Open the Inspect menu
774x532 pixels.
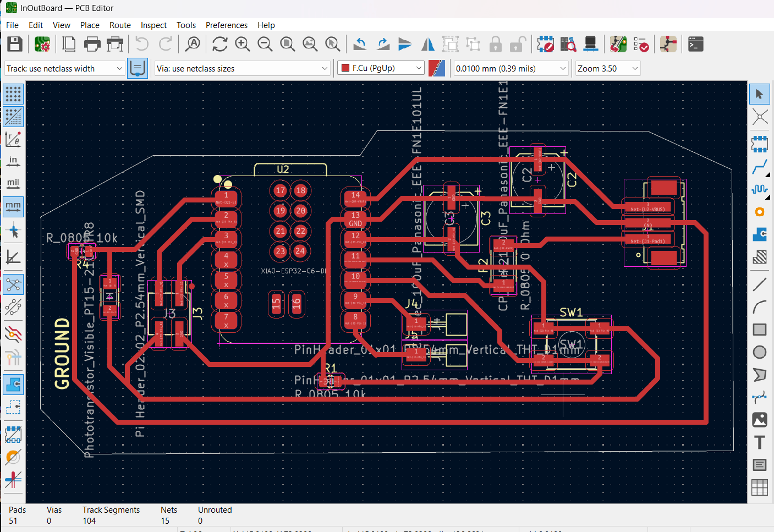tap(153, 25)
